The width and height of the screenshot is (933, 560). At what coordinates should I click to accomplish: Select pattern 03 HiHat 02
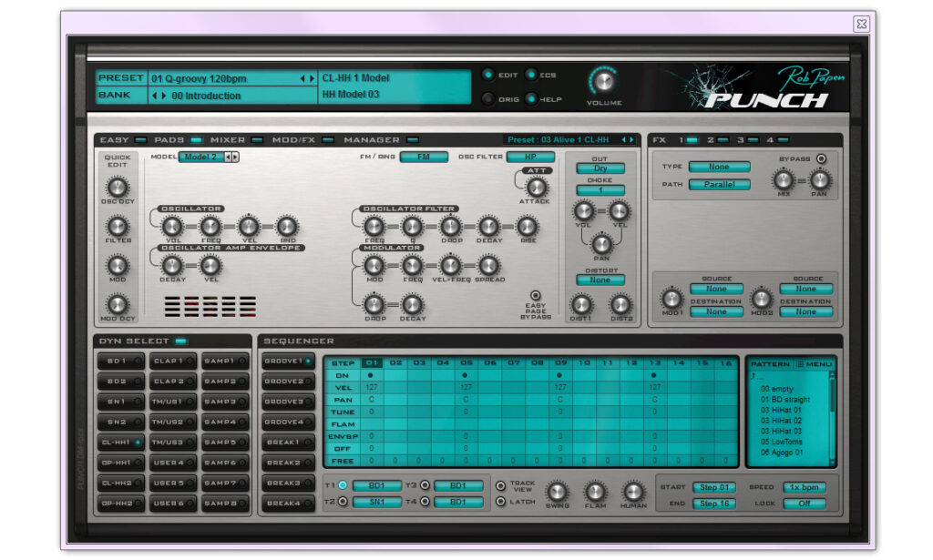coord(781,421)
